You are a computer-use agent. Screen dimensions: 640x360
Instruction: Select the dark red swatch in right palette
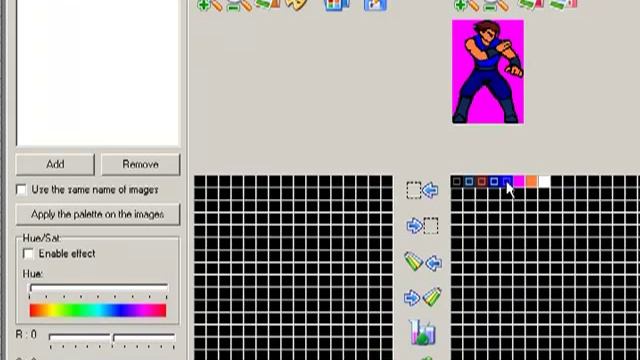click(x=482, y=182)
